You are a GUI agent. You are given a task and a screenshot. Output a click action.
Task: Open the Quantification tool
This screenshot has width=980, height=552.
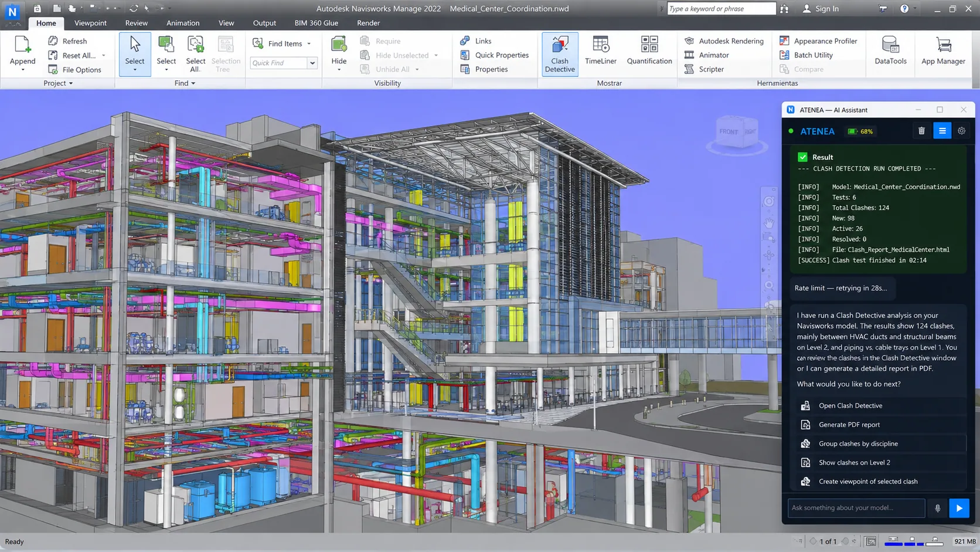[649, 51]
